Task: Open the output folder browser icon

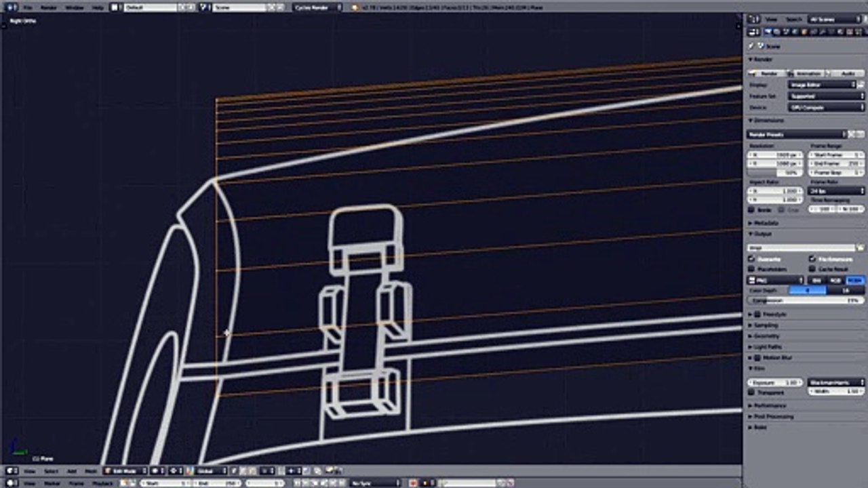Action: (x=861, y=248)
